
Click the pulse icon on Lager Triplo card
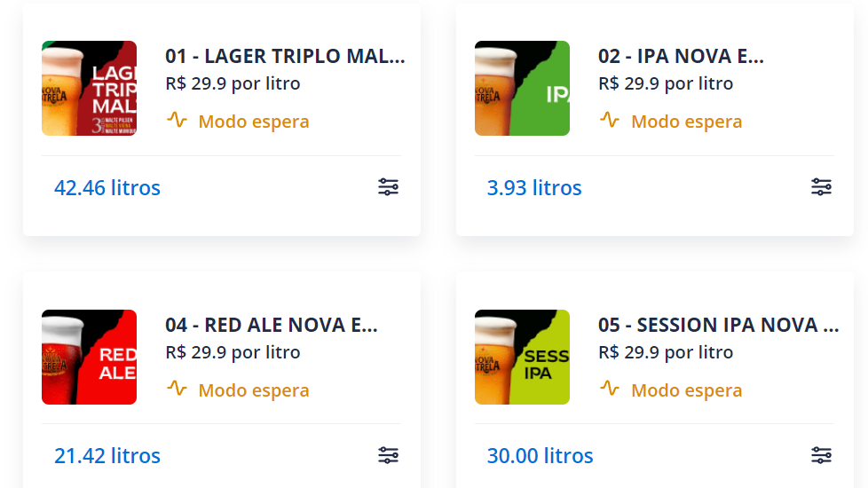[177, 120]
